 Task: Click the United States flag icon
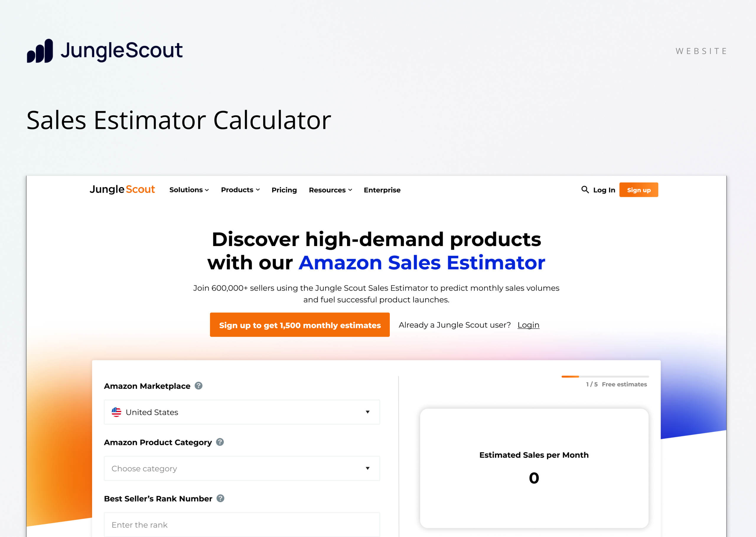(116, 412)
